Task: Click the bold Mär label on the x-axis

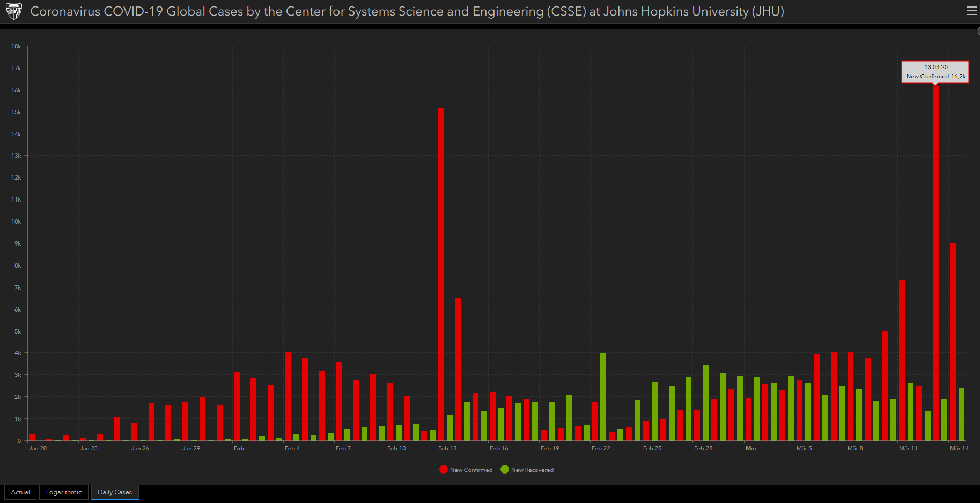Action: pyautogui.click(x=751, y=448)
